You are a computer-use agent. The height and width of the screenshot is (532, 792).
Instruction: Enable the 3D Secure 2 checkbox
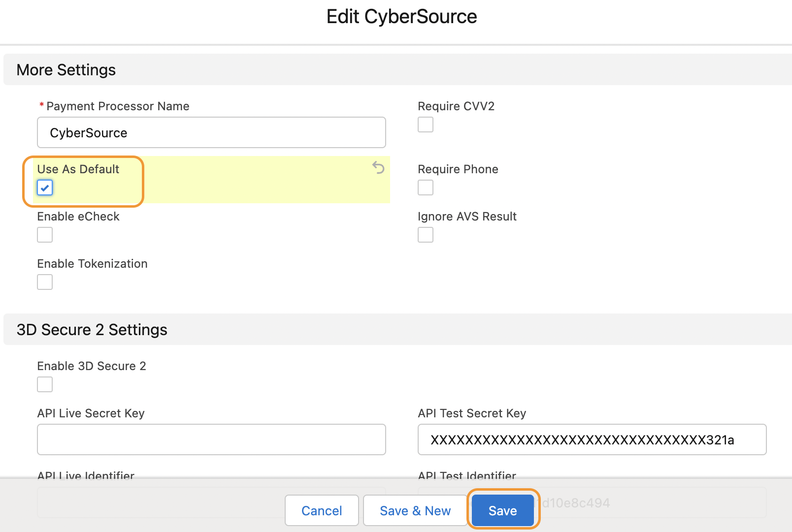tap(45, 384)
